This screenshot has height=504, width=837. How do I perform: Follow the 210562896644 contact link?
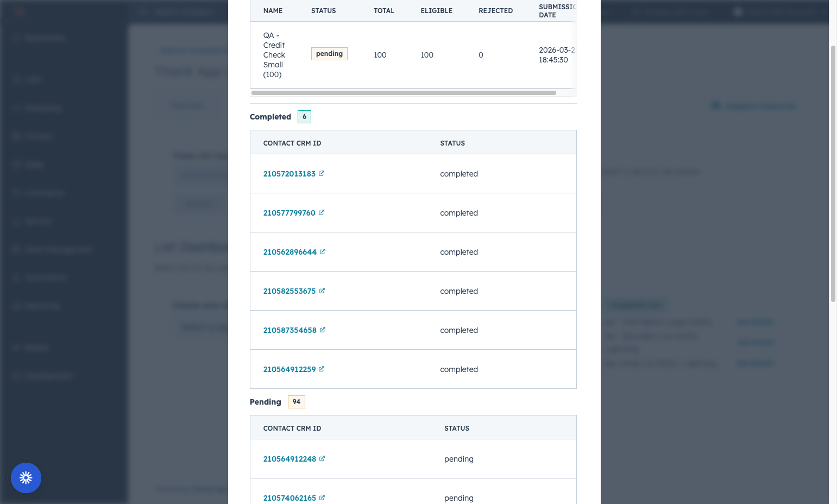[x=290, y=252]
